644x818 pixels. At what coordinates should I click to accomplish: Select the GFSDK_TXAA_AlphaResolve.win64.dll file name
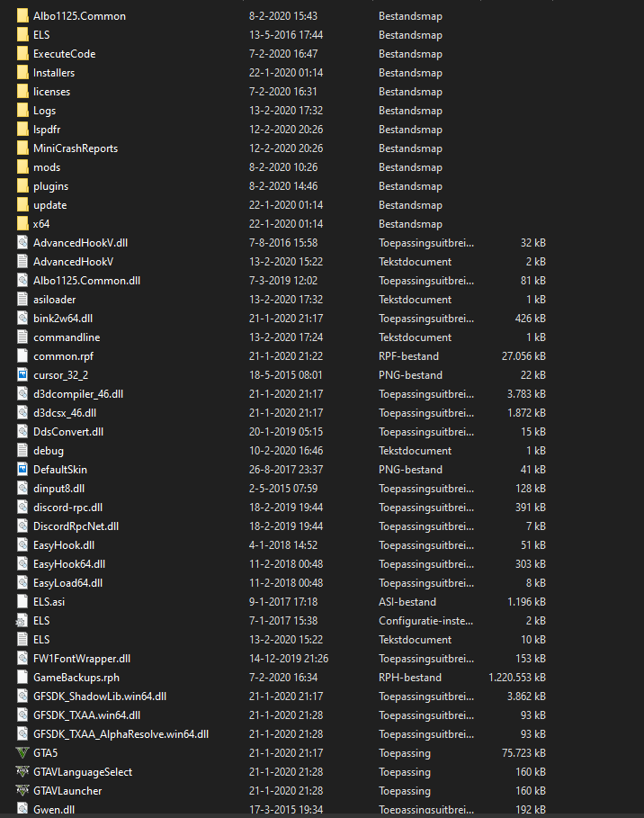(x=121, y=734)
